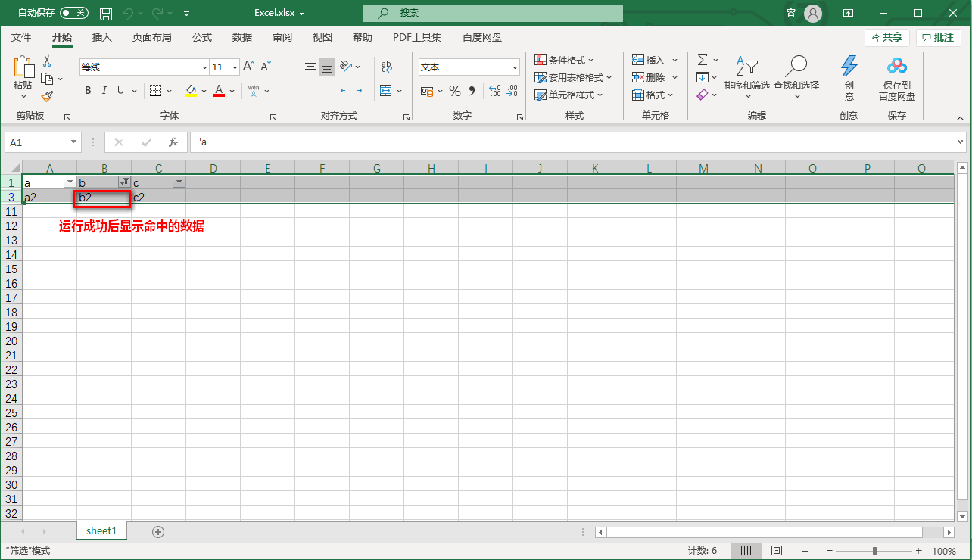972x560 pixels.
Task: Click the AutoSum sigma icon
Action: click(x=703, y=60)
